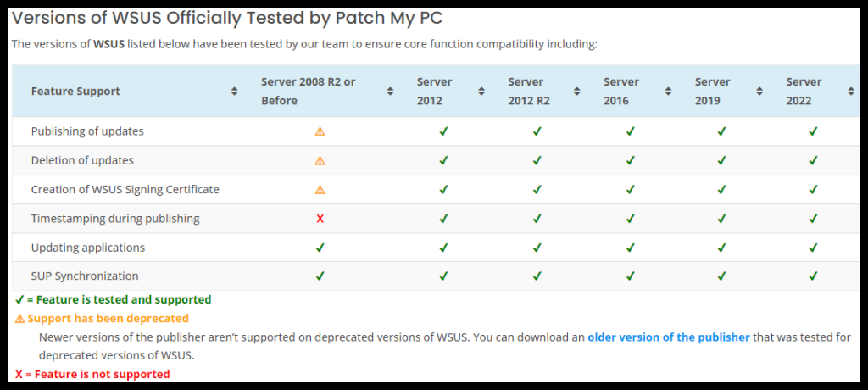Viewport: 868px width, 390px height.
Task: Sort the Server 2012 column arrows
Action: coord(481,92)
